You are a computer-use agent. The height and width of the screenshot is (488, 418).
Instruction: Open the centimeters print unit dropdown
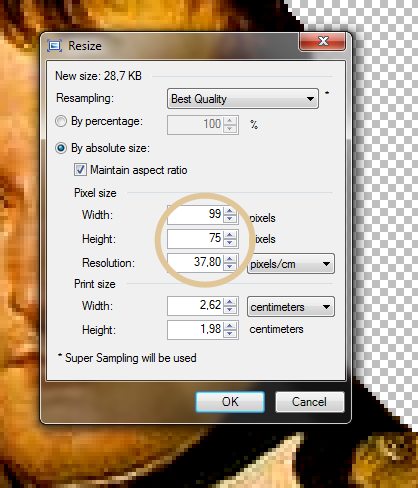tap(291, 307)
